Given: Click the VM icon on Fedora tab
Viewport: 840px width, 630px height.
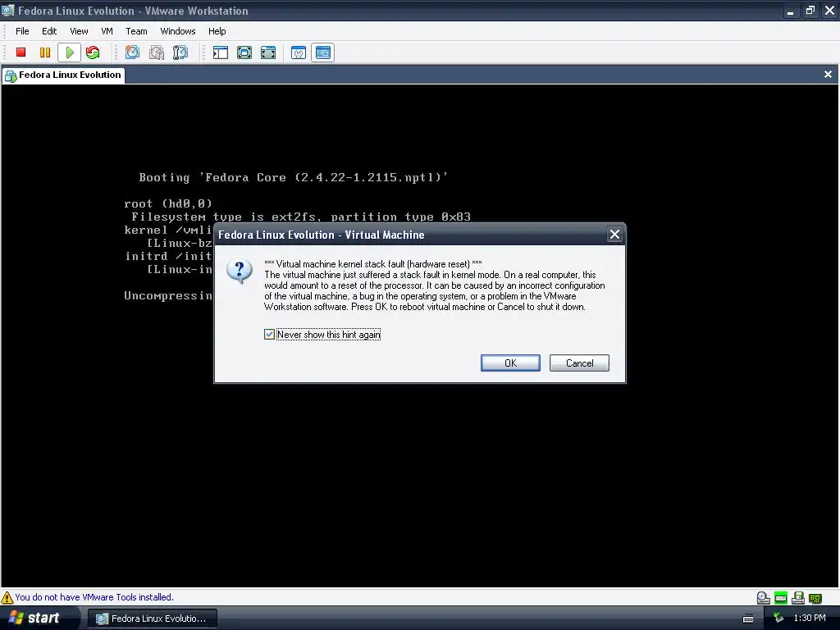Looking at the screenshot, I should (10, 76).
